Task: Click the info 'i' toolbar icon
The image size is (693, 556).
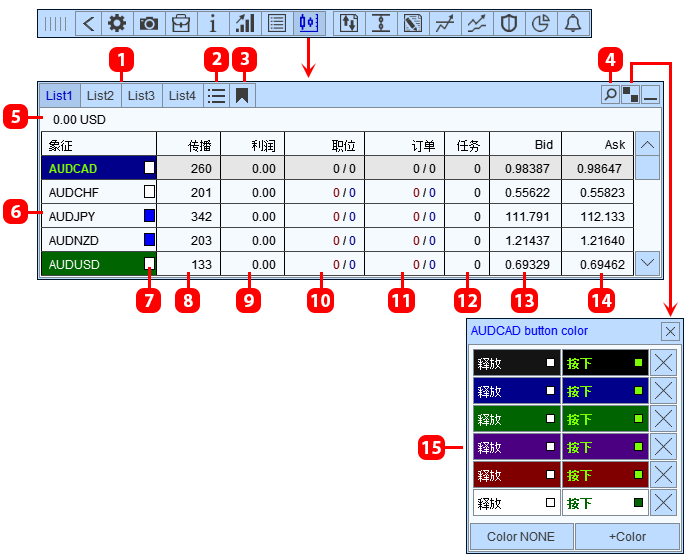Action: [x=213, y=23]
